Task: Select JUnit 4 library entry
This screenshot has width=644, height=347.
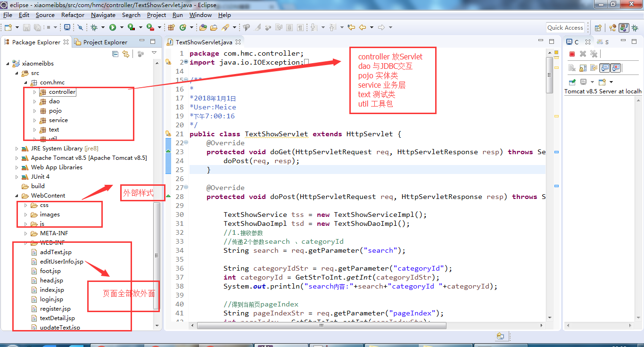Action: 40,177
